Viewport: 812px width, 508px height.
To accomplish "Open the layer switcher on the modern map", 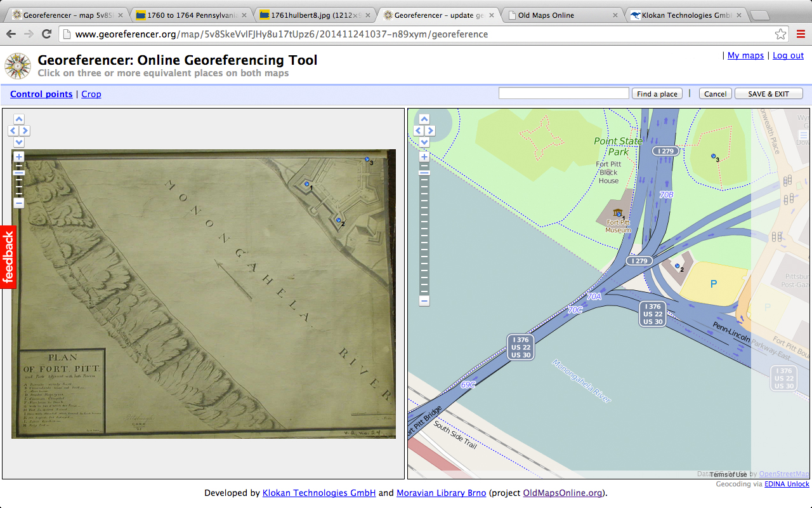I will click(x=804, y=135).
